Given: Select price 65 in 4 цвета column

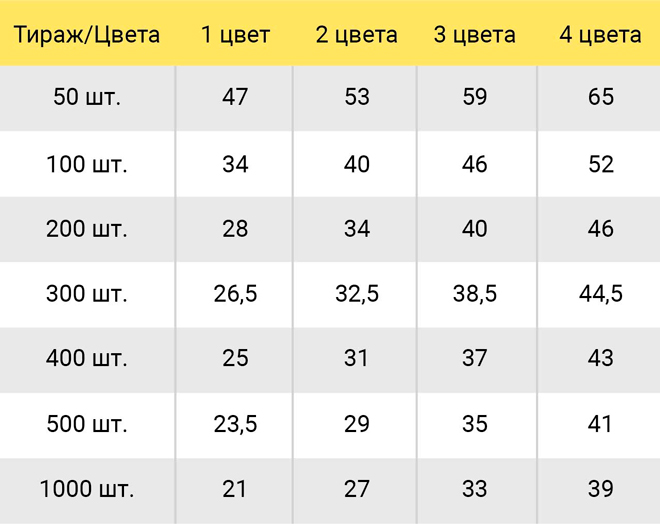Looking at the screenshot, I should pyautogui.click(x=601, y=97).
